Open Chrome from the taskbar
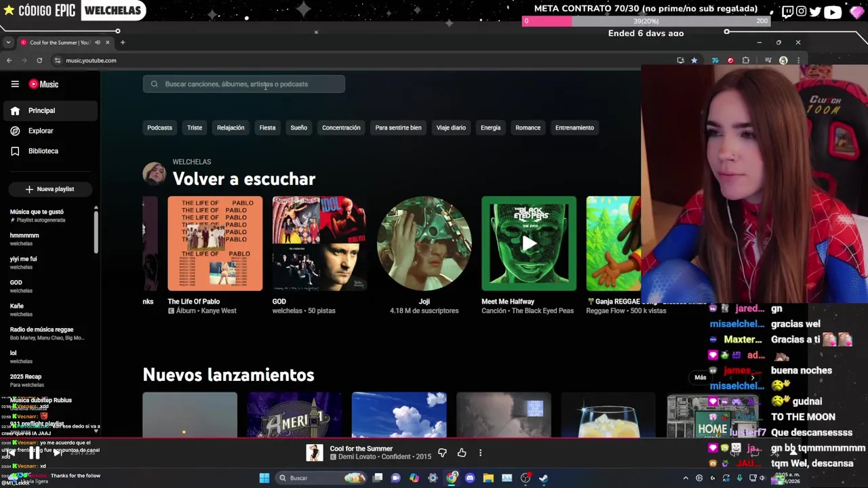Screen dimensions: 868x488 tap(452, 478)
